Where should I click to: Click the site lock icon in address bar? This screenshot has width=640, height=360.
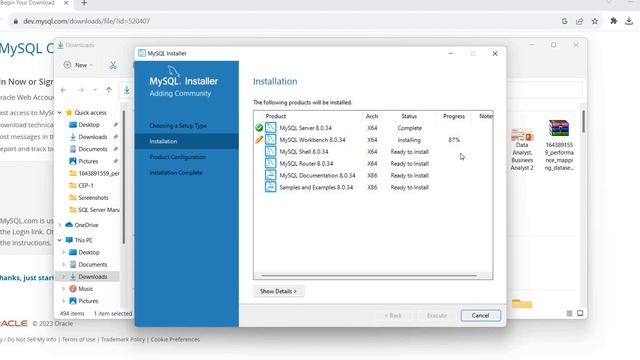pos(16,21)
